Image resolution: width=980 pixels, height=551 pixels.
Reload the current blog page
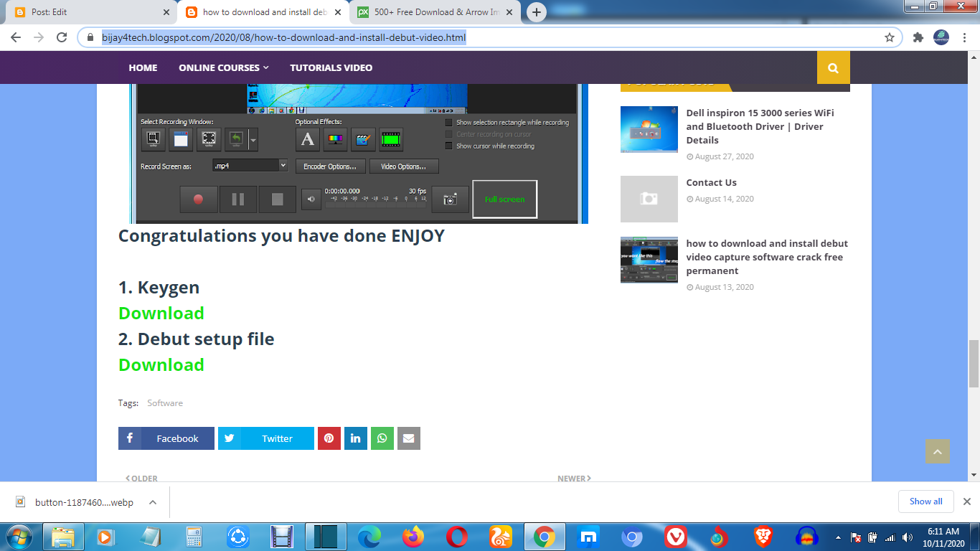point(62,37)
